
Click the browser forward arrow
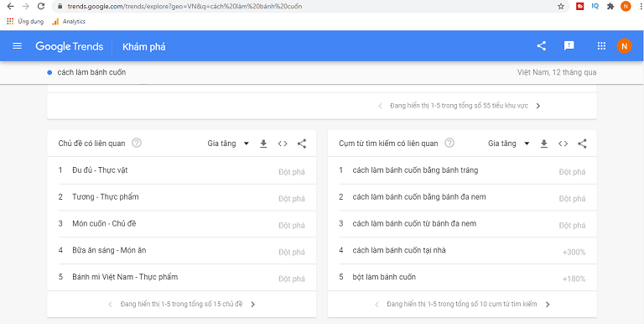pos(25,6)
